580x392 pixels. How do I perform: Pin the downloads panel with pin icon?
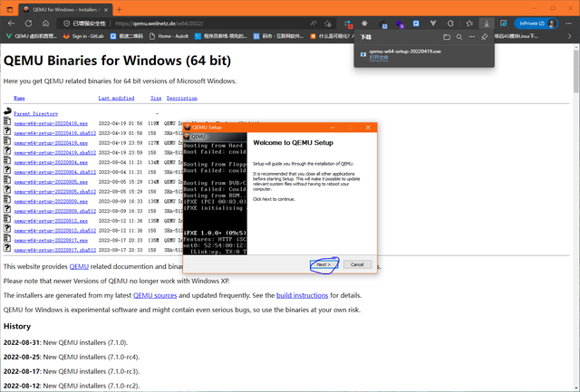pos(484,37)
